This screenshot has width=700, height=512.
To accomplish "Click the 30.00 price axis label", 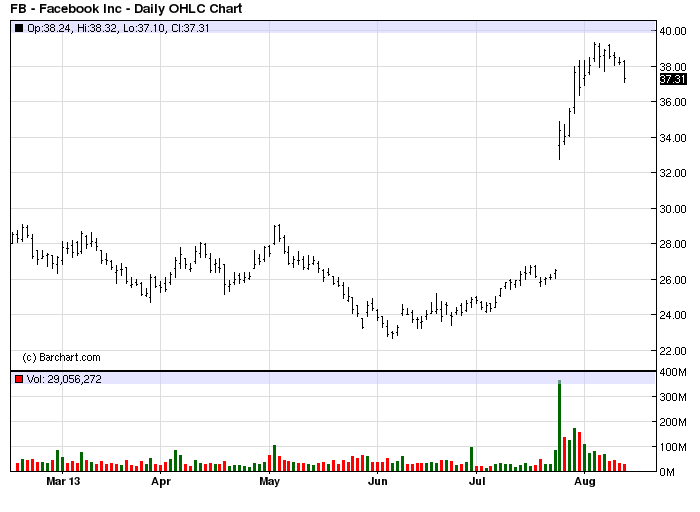I will coord(673,208).
